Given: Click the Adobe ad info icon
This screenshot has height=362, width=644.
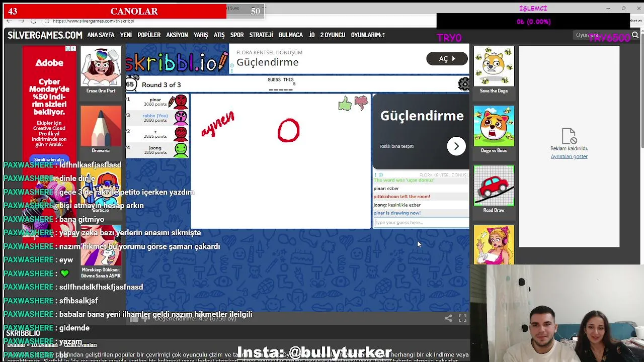Looking at the screenshot, I should [68, 49].
